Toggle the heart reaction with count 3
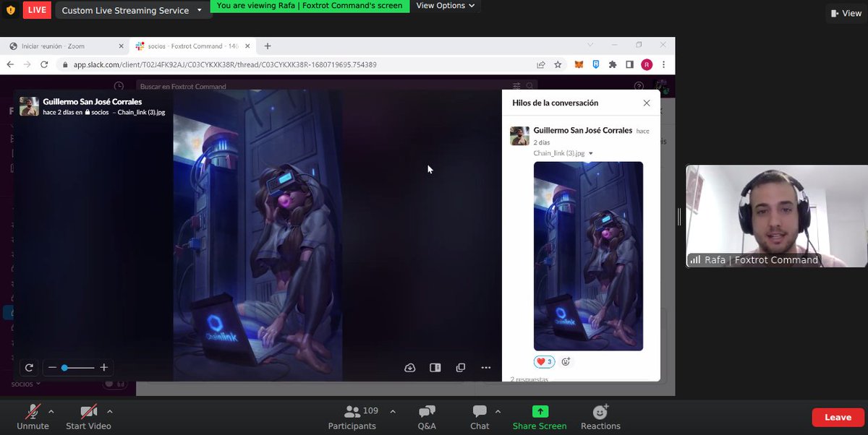 pyautogui.click(x=544, y=361)
